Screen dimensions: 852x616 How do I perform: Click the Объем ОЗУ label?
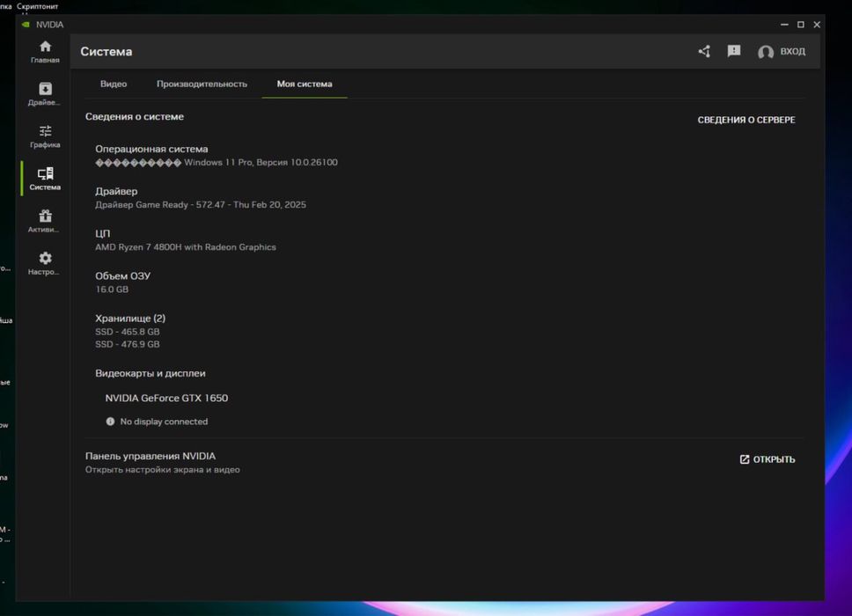[123, 276]
